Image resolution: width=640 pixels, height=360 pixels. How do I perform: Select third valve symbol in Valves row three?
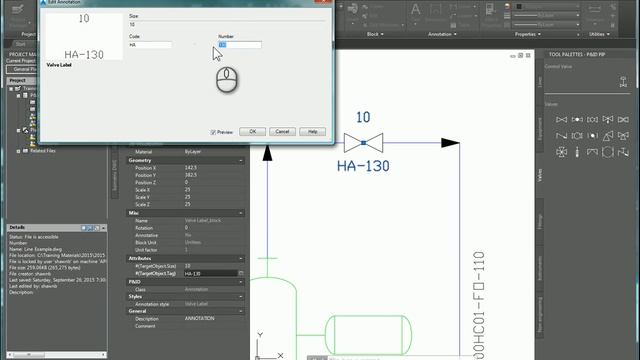[592, 152]
